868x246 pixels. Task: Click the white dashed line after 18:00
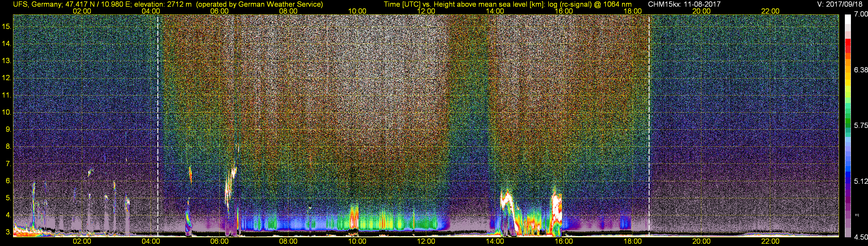[x=649, y=125]
